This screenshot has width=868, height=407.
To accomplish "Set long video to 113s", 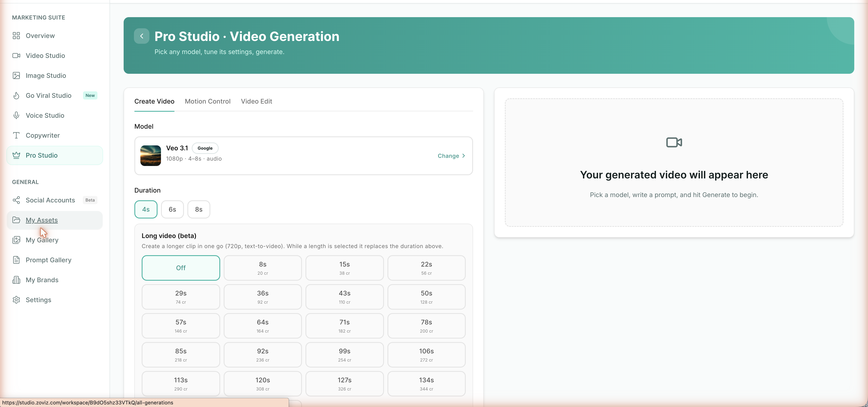I will tap(181, 384).
